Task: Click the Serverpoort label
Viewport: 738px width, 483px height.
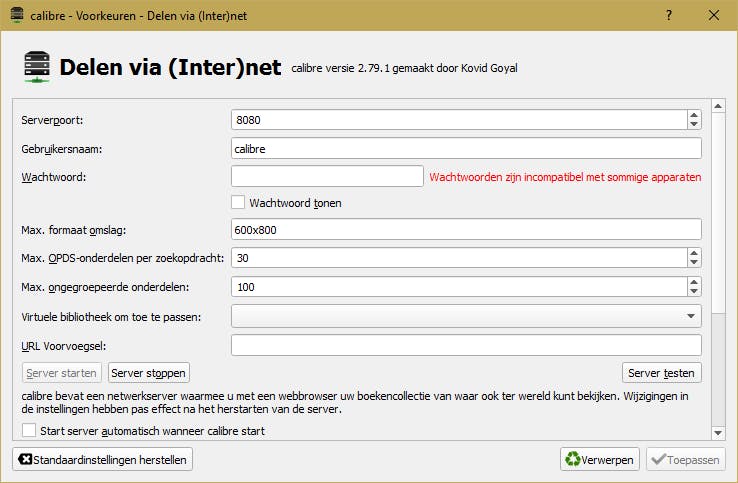Action: click(52, 120)
